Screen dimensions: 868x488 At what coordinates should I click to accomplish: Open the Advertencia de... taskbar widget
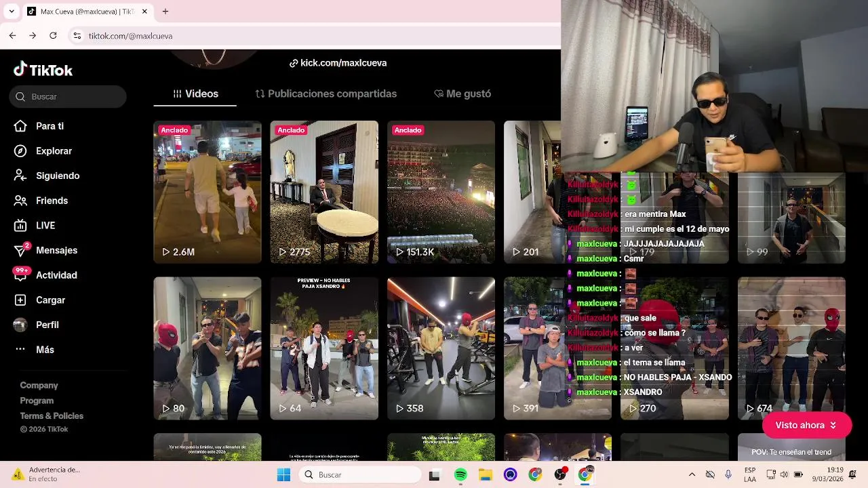coord(46,474)
